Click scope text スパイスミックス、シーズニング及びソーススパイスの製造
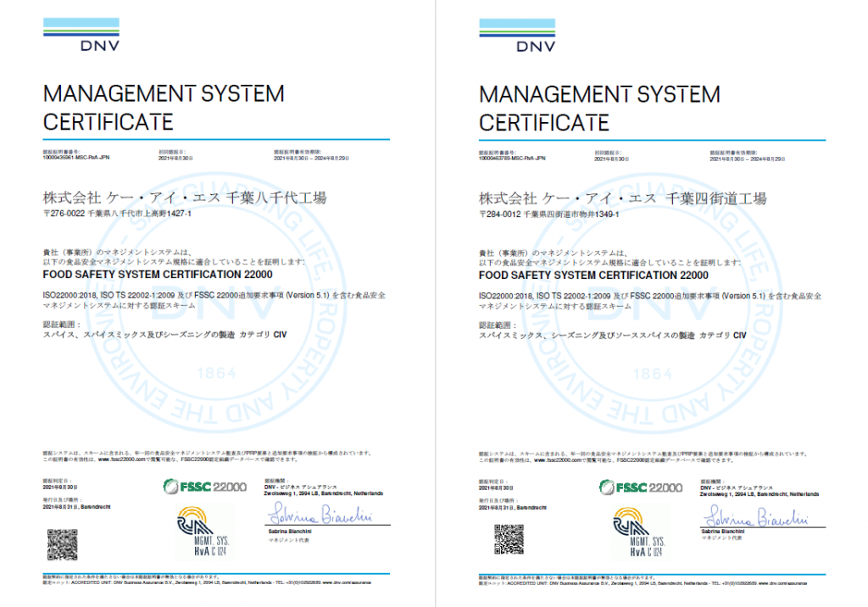 tap(587, 335)
